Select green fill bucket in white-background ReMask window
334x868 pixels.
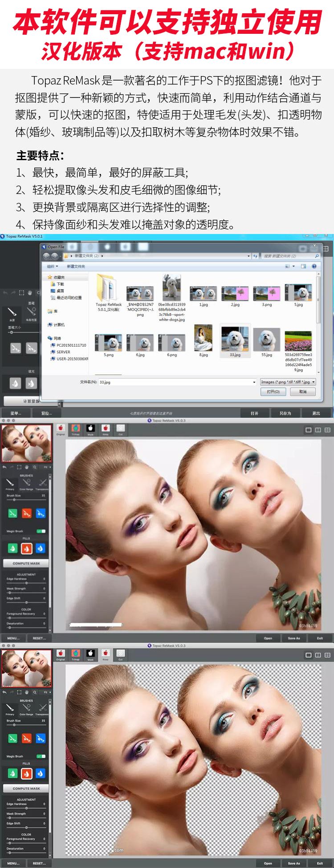pyautogui.click(x=12, y=549)
